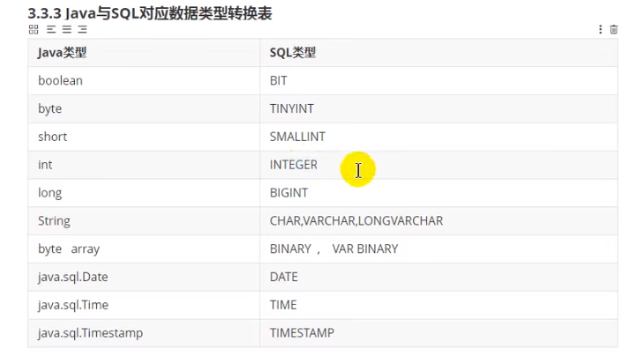Align table to the left
This screenshot has height=357, width=644.
[x=51, y=29]
